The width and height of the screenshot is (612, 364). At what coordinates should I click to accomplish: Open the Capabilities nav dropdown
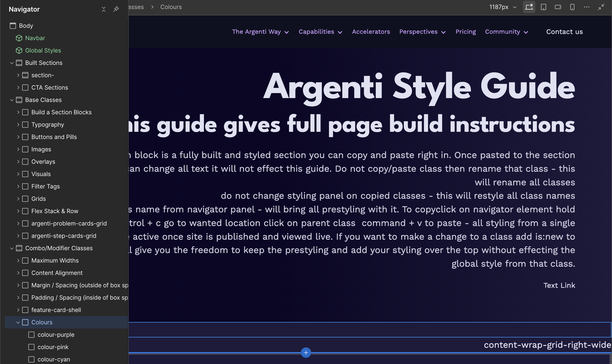(x=320, y=32)
